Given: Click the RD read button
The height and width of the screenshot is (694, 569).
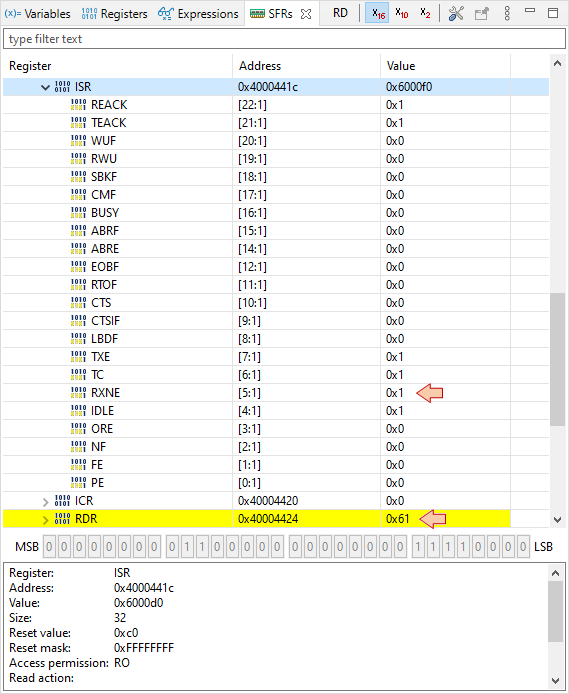Looking at the screenshot, I should (340, 13).
